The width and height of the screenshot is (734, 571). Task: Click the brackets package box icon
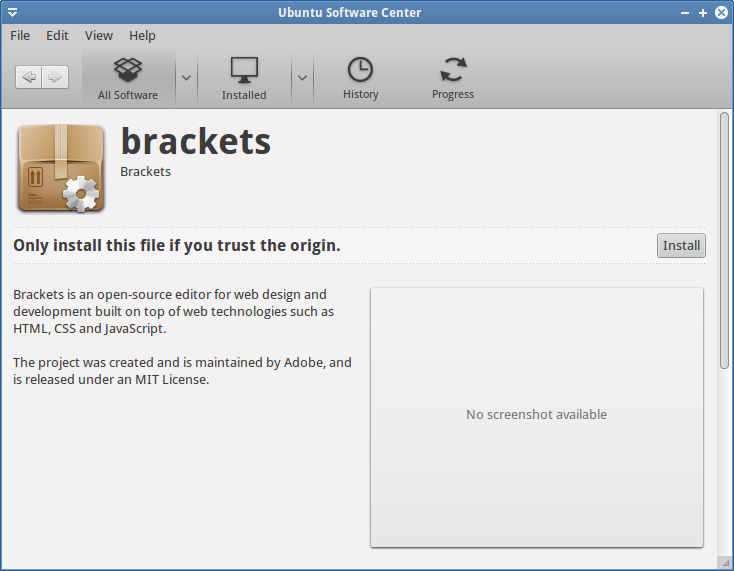[61, 168]
